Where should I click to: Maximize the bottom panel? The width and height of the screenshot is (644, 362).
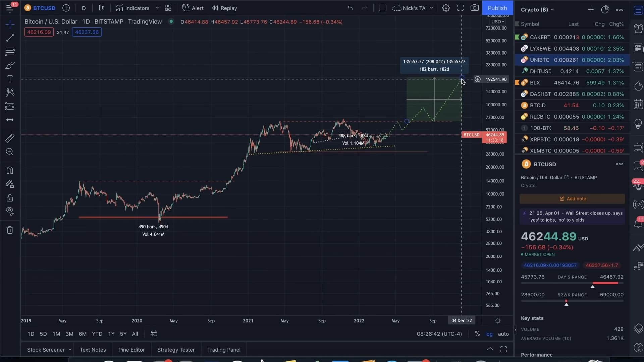point(503,349)
